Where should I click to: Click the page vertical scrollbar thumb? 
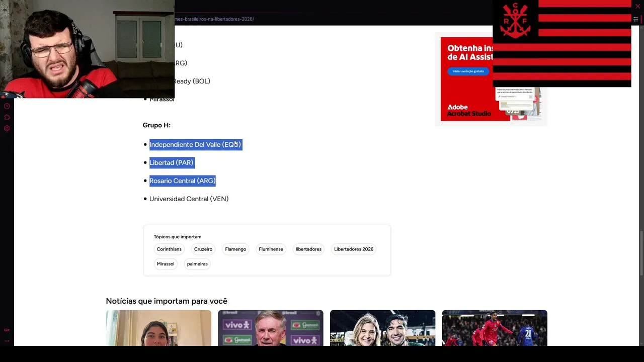pos(641,253)
